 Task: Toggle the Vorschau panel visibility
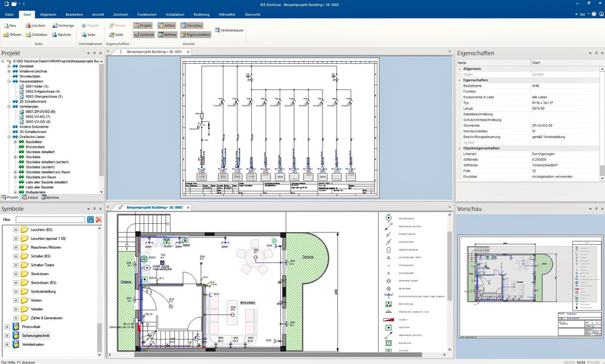(192, 26)
